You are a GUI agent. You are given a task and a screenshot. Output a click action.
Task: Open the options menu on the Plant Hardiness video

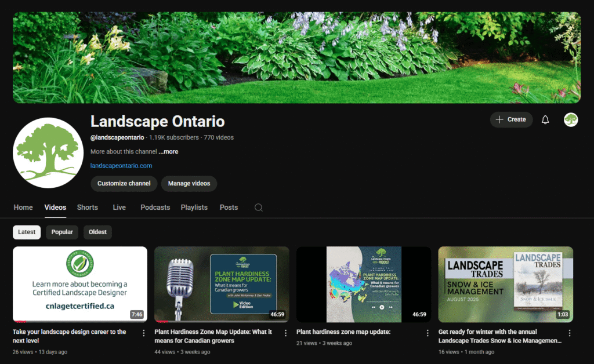285,333
